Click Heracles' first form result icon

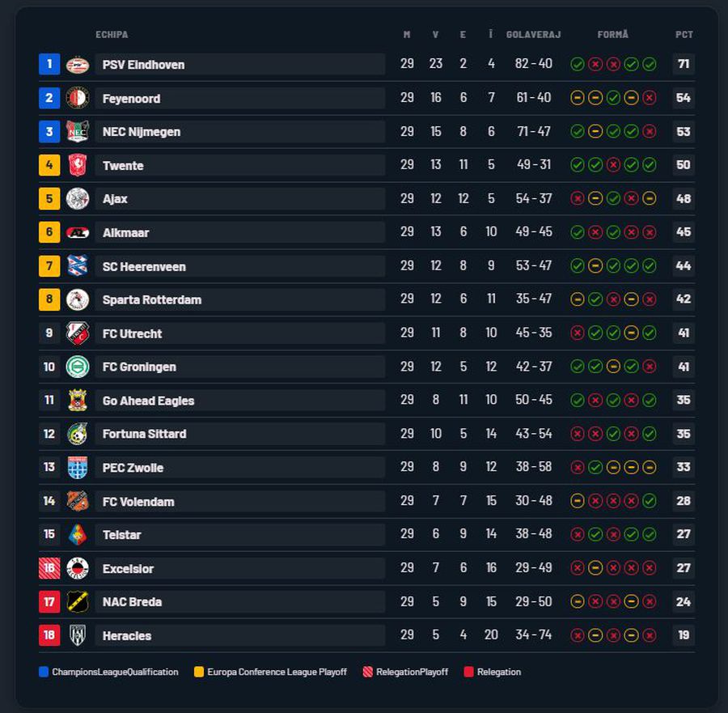[x=578, y=635]
